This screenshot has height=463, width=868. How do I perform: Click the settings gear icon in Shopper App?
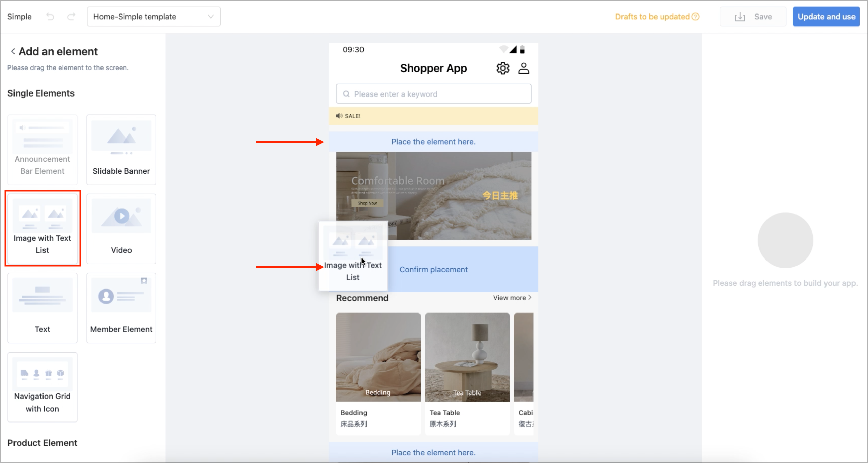point(503,68)
